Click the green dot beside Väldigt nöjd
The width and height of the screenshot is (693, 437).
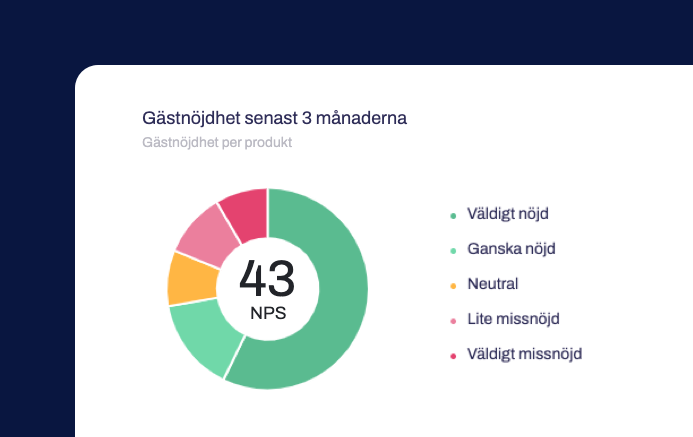point(453,216)
